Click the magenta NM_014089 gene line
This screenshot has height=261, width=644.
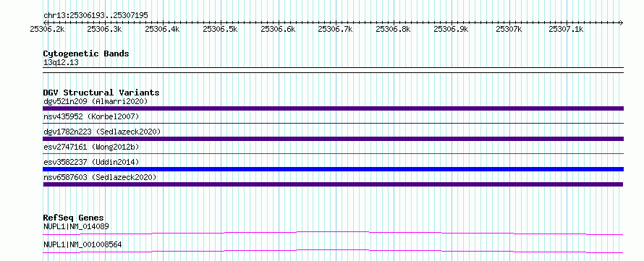(x=333, y=233)
